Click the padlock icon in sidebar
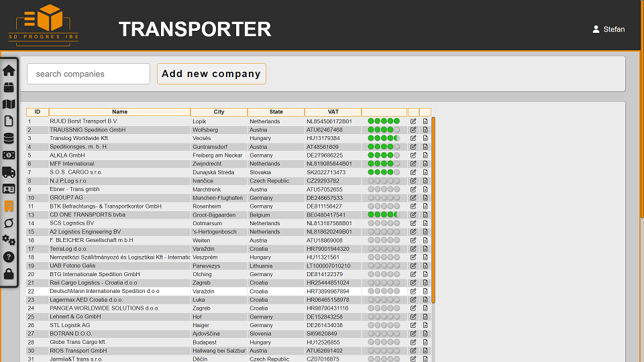This screenshot has width=644, height=362. point(9,274)
